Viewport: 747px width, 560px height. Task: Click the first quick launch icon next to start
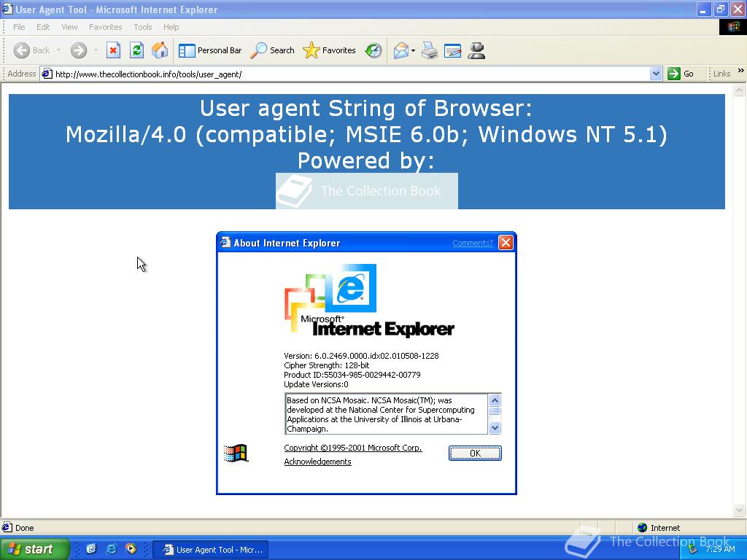click(x=91, y=549)
